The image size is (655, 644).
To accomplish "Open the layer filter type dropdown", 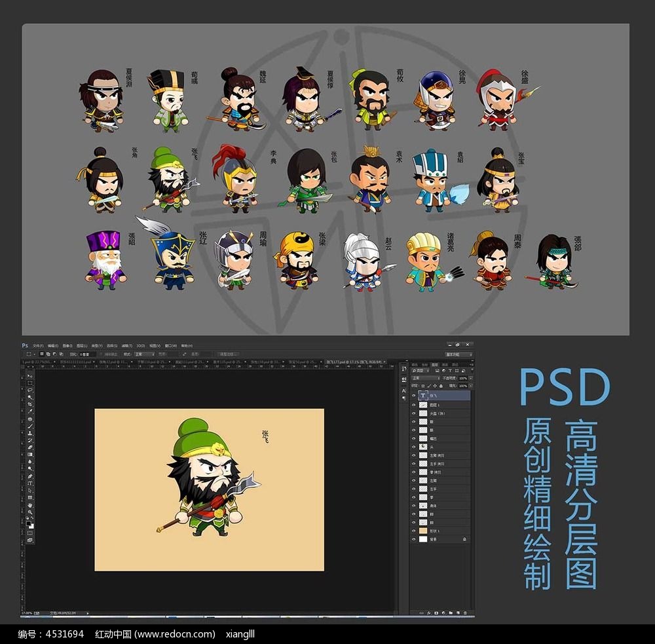I will [x=420, y=371].
